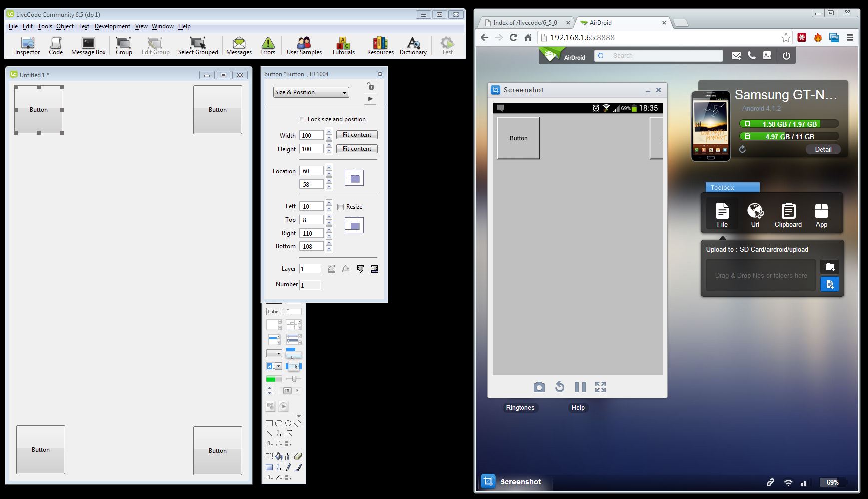Screen dimensions: 868x499
Task: Pause the AirDroid screenshot stream
Action: click(x=580, y=387)
